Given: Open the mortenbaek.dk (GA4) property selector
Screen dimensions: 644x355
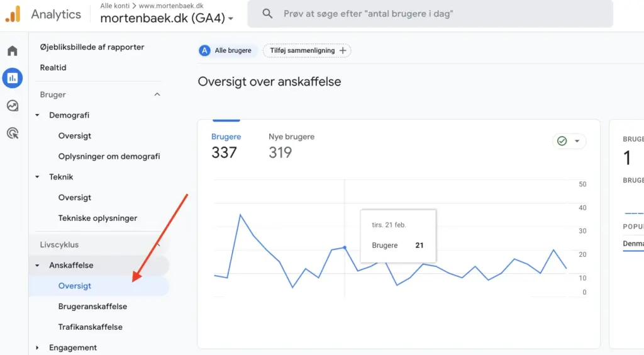Looking at the screenshot, I should pos(167,19).
